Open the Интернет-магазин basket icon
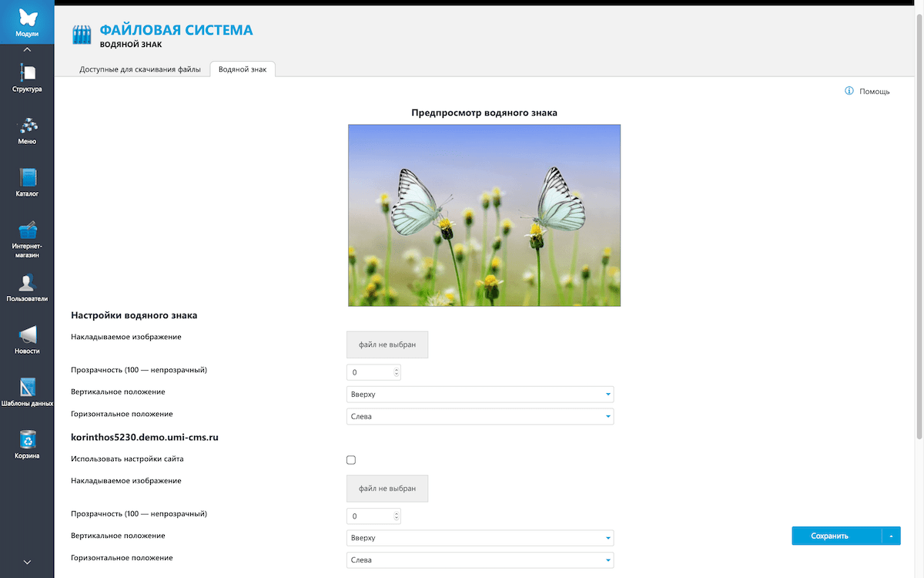The image size is (924, 578). pyautogui.click(x=27, y=230)
